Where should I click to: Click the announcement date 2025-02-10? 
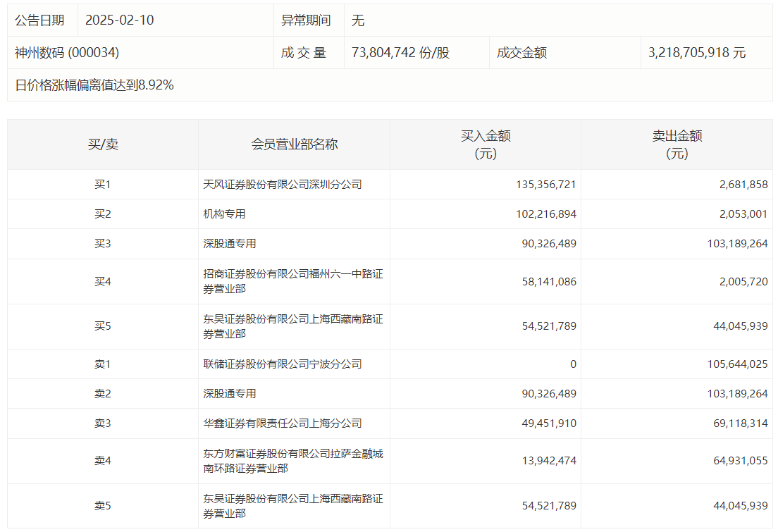(x=119, y=20)
